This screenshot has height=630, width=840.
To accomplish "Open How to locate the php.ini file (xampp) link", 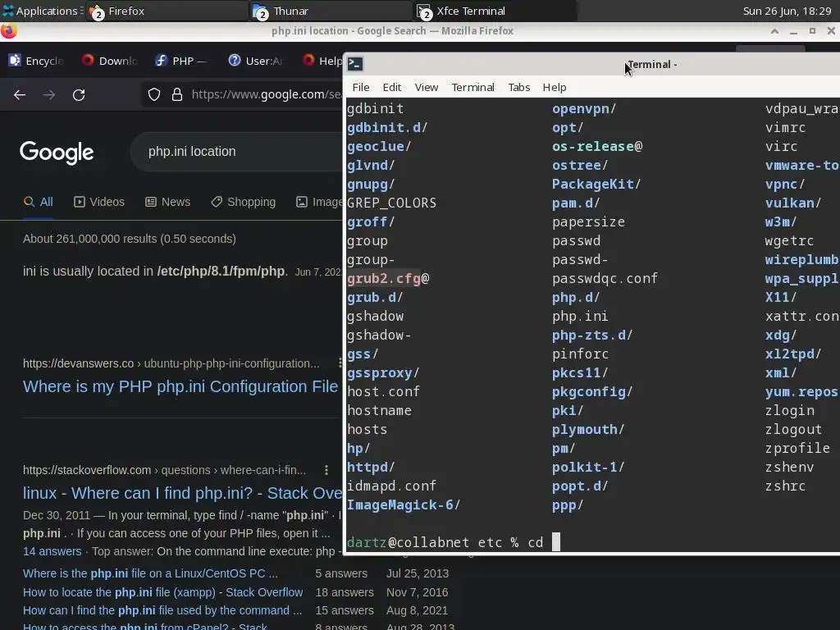I will [x=163, y=592].
